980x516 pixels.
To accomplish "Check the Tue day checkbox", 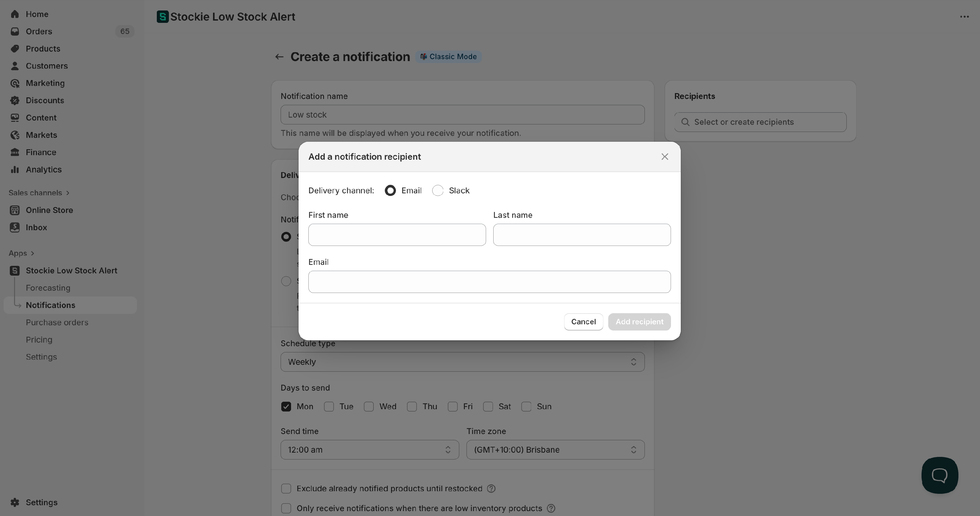I will tap(329, 407).
